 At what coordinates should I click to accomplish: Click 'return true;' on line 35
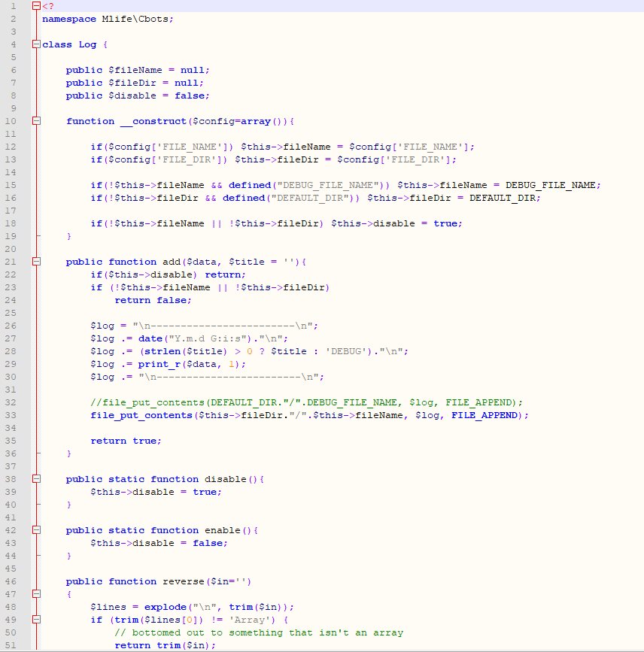pyautogui.click(x=126, y=441)
